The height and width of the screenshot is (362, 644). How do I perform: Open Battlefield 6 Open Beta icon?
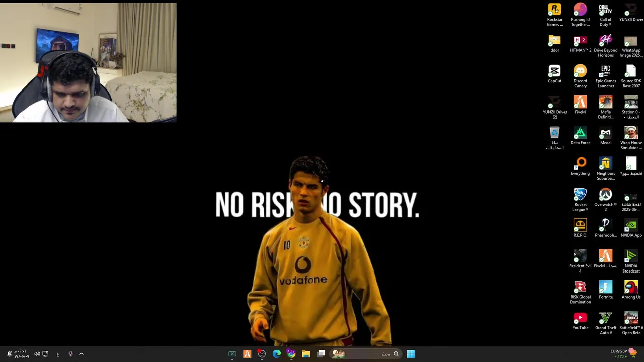coord(631,323)
